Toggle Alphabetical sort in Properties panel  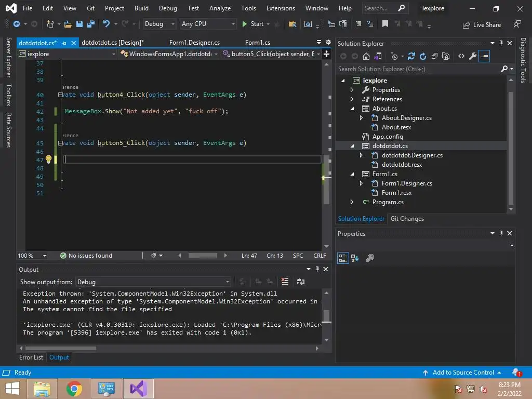(x=355, y=258)
